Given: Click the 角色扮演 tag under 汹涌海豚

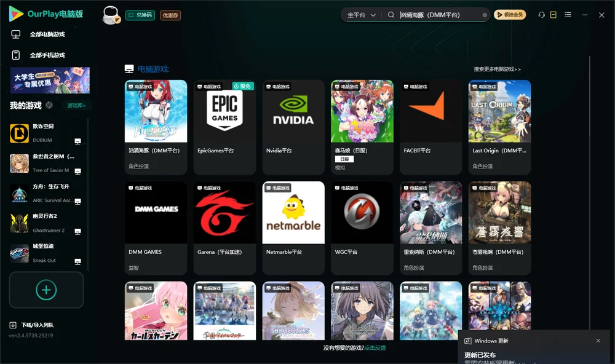Looking at the screenshot, I should pos(138,166).
